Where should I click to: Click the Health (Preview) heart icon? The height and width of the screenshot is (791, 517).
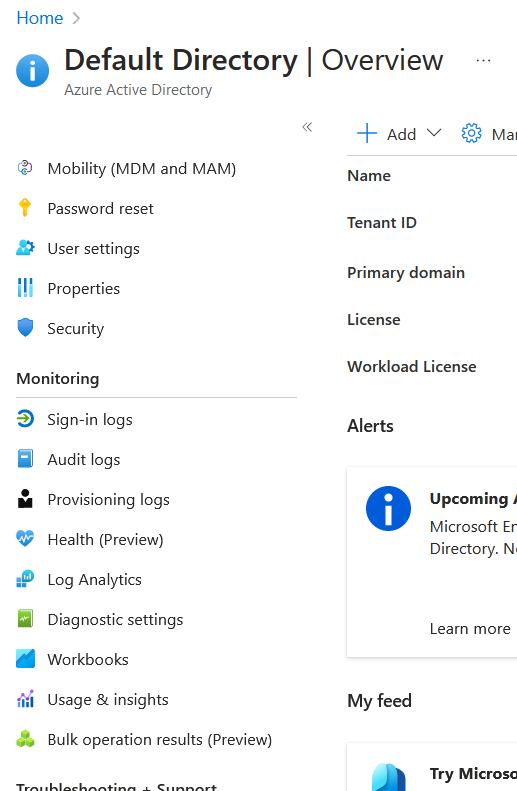click(x=25, y=539)
